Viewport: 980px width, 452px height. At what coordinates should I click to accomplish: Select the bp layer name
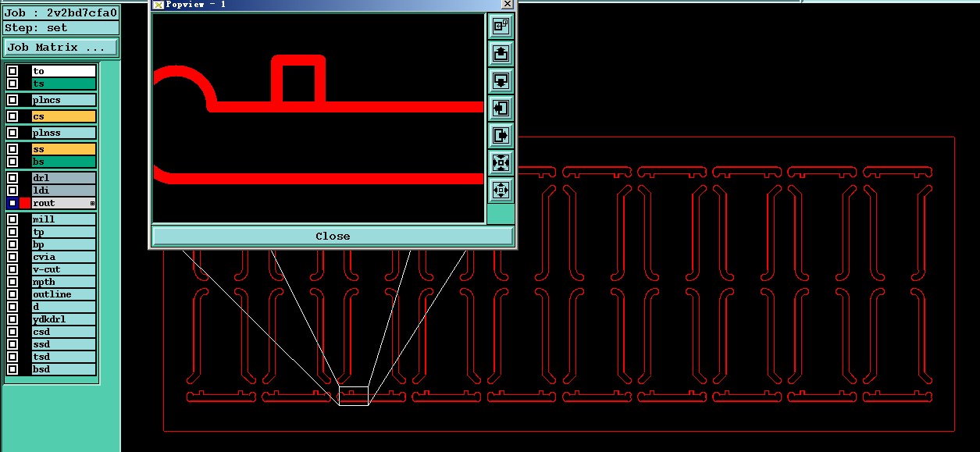(x=64, y=244)
